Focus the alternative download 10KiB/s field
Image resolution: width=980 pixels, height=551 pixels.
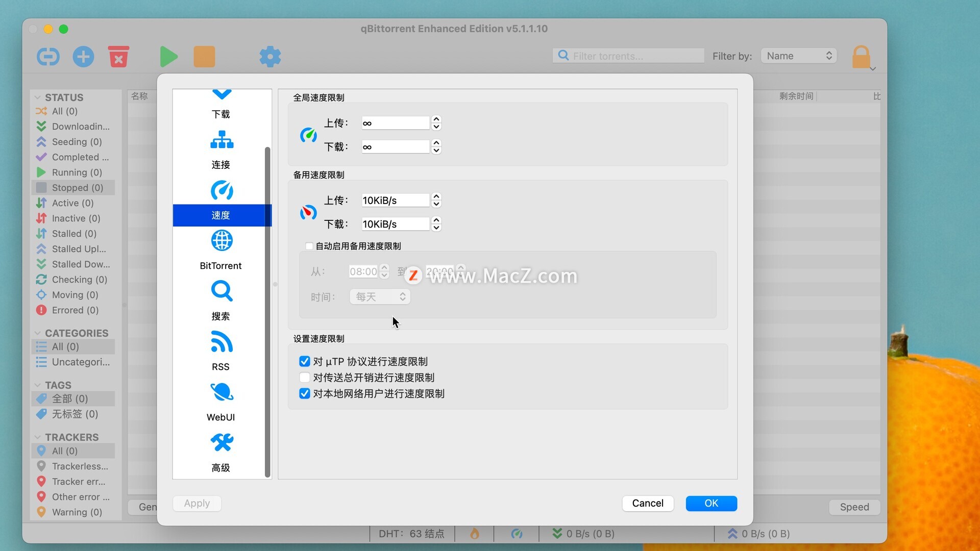click(x=396, y=223)
